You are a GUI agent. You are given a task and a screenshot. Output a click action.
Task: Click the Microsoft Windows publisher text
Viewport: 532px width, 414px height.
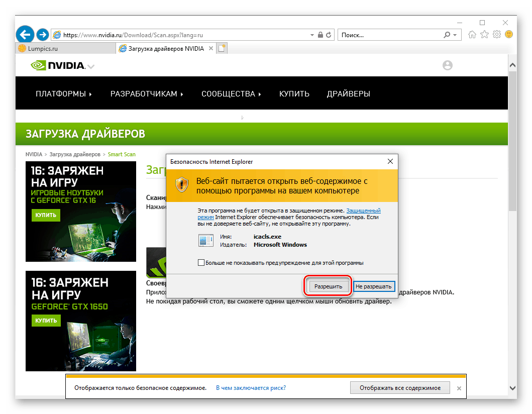[280, 245]
